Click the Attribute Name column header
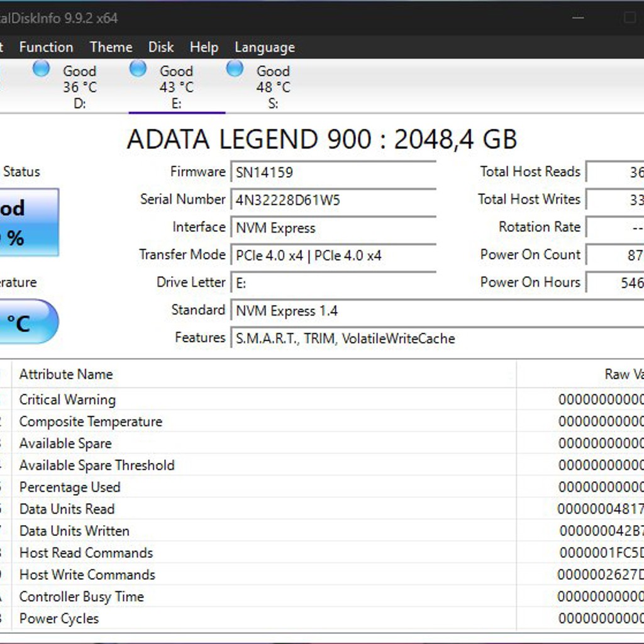 pos(264,374)
